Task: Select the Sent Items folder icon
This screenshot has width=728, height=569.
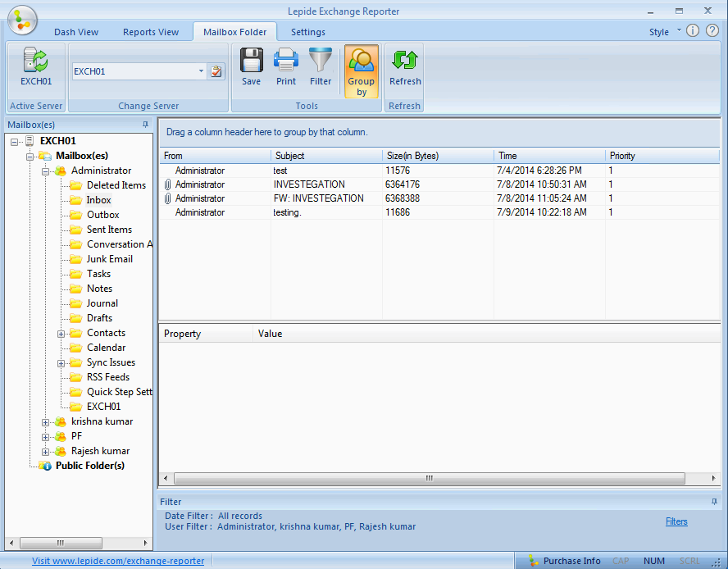Action: (x=75, y=230)
